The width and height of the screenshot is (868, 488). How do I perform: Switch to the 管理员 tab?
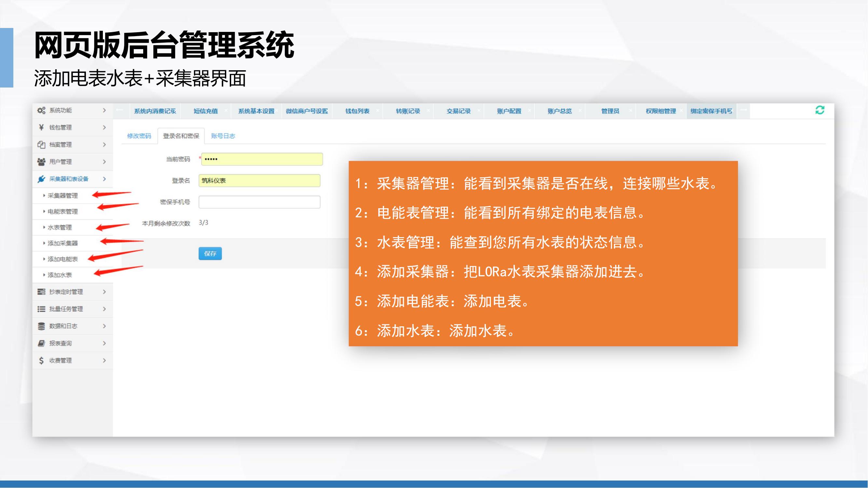[610, 111]
